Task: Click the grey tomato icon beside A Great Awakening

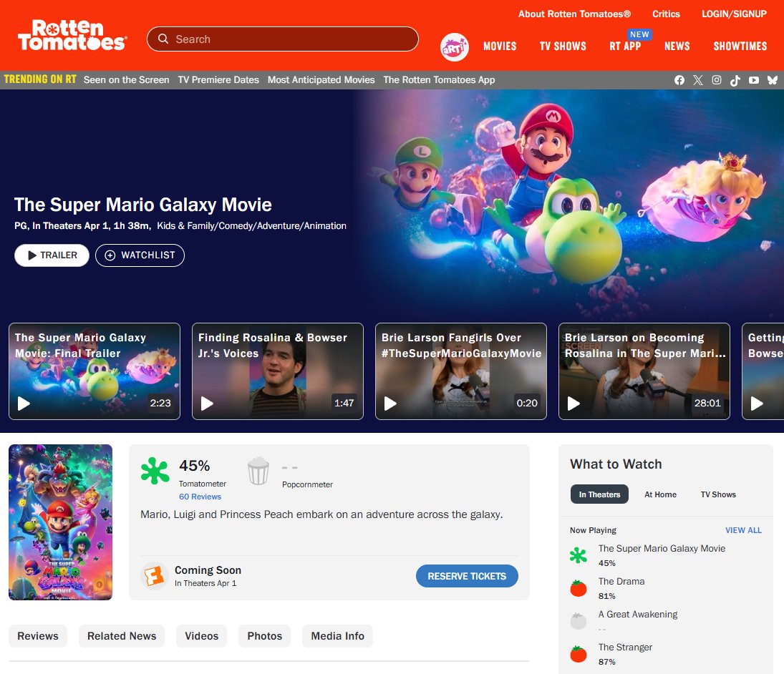Action: click(x=579, y=621)
